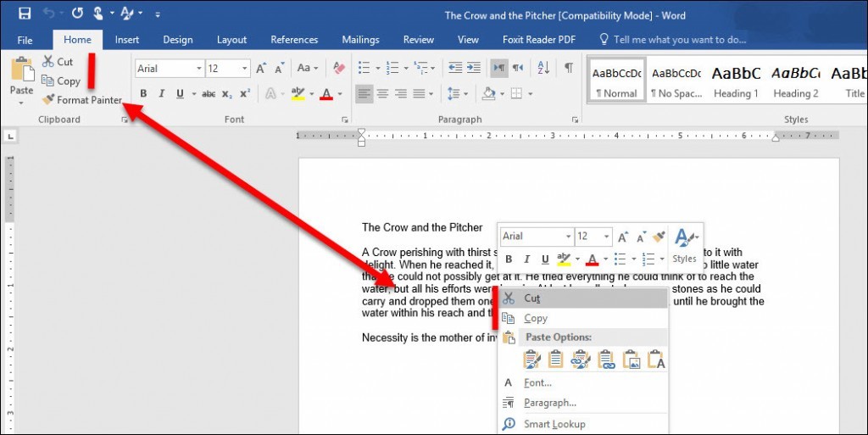
Task: Click the Redo/Repeat icon in quick access toolbar
Action: [77, 13]
